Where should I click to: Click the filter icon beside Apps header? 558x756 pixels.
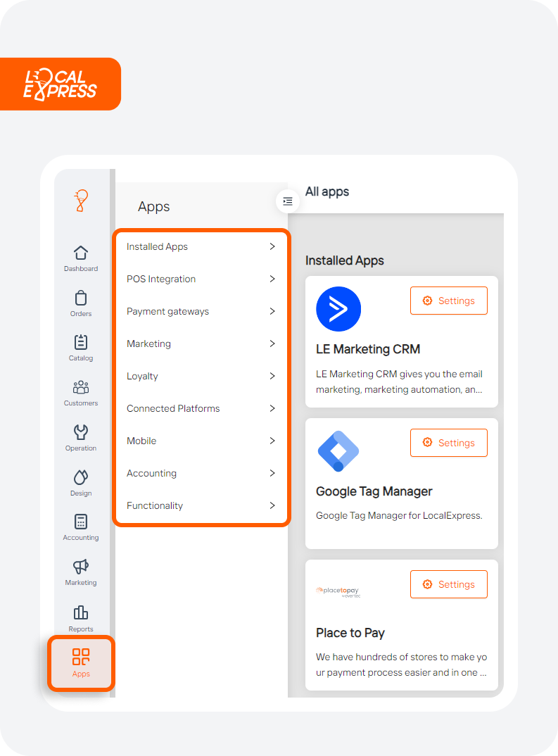point(287,201)
